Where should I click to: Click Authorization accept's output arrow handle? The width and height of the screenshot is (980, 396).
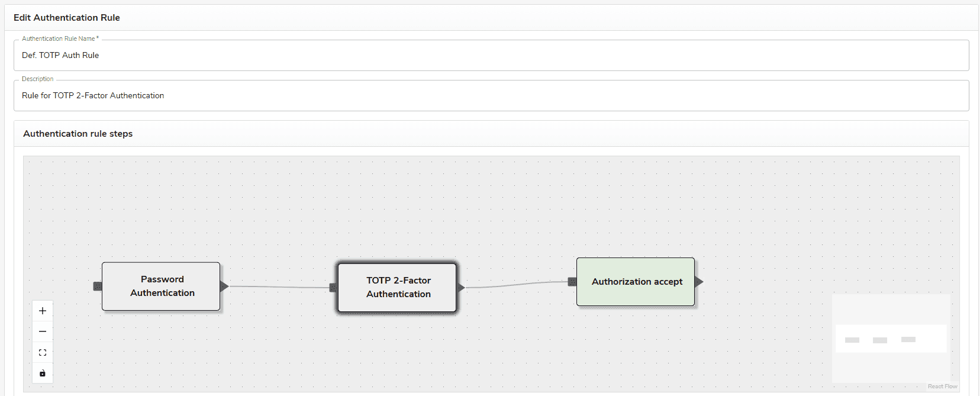tap(699, 282)
